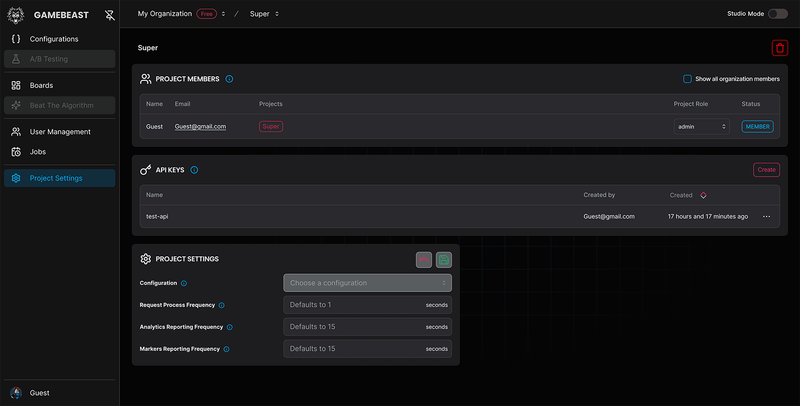This screenshot has height=406, width=800.
Task: Click the Gamebeast lion logo
Action: tap(16, 15)
